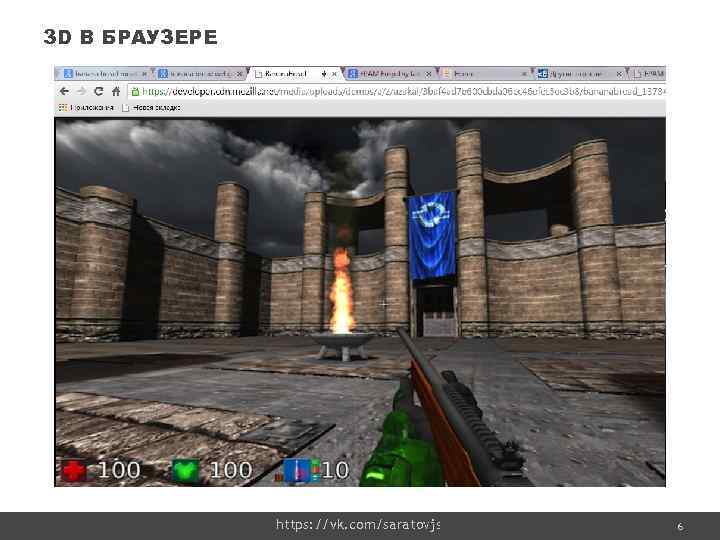Close the sixth browser tab
The image size is (720, 540).
(x=619, y=74)
